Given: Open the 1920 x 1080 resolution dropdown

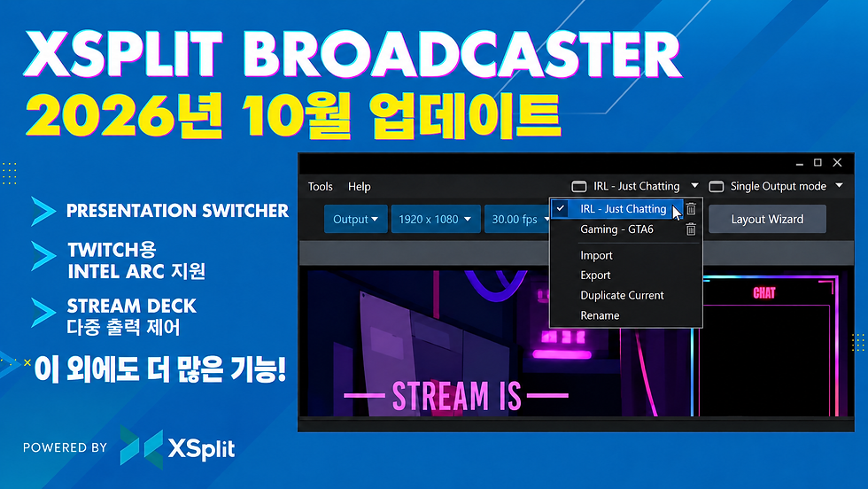Looking at the screenshot, I should pos(436,220).
